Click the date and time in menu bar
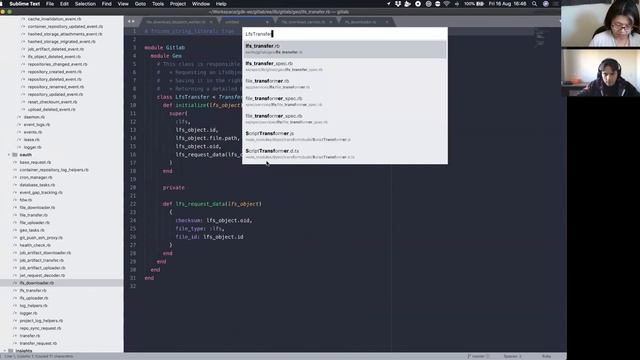The height and width of the screenshot is (360, 640). pyautogui.click(x=507, y=4)
